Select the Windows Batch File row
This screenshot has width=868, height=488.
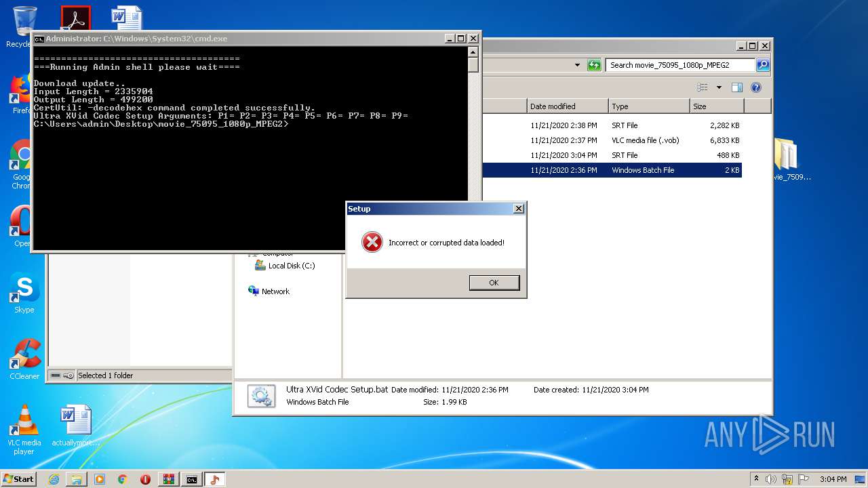pos(612,170)
